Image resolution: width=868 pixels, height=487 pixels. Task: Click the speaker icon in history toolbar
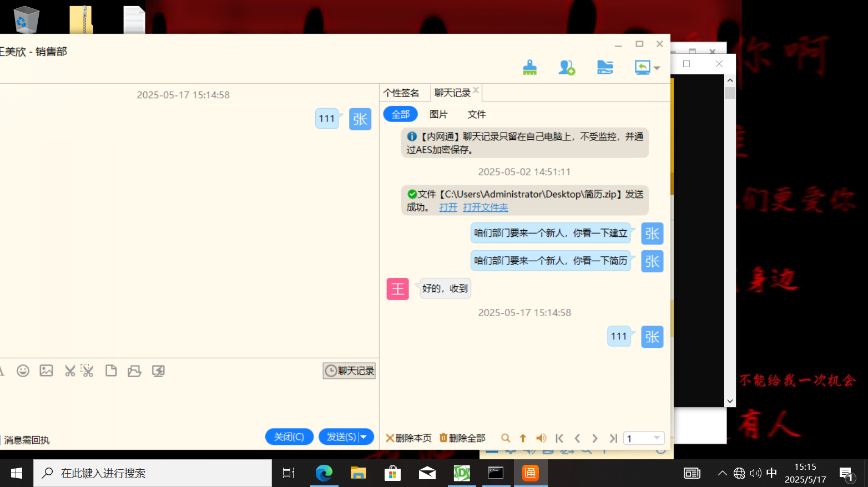541,438
